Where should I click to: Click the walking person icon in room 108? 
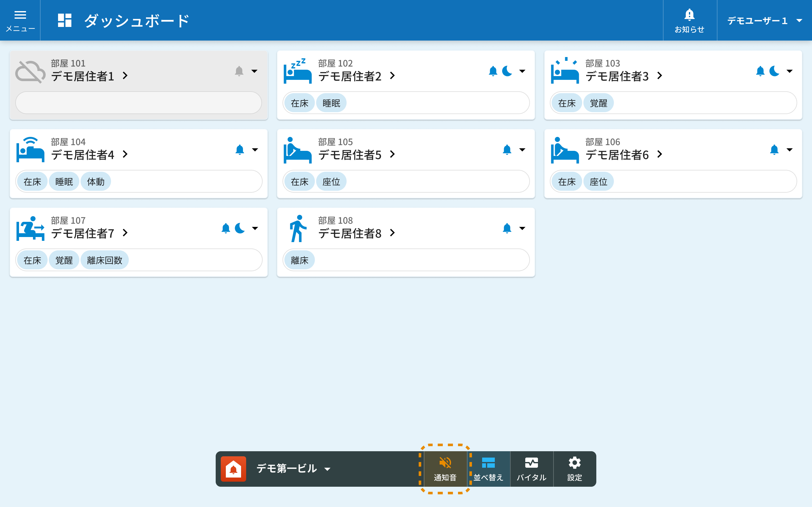[x=297, y=229]
